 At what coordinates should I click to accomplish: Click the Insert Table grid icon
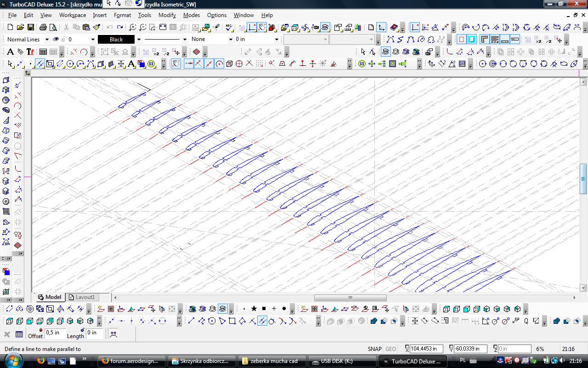click(x=43, y=52)
